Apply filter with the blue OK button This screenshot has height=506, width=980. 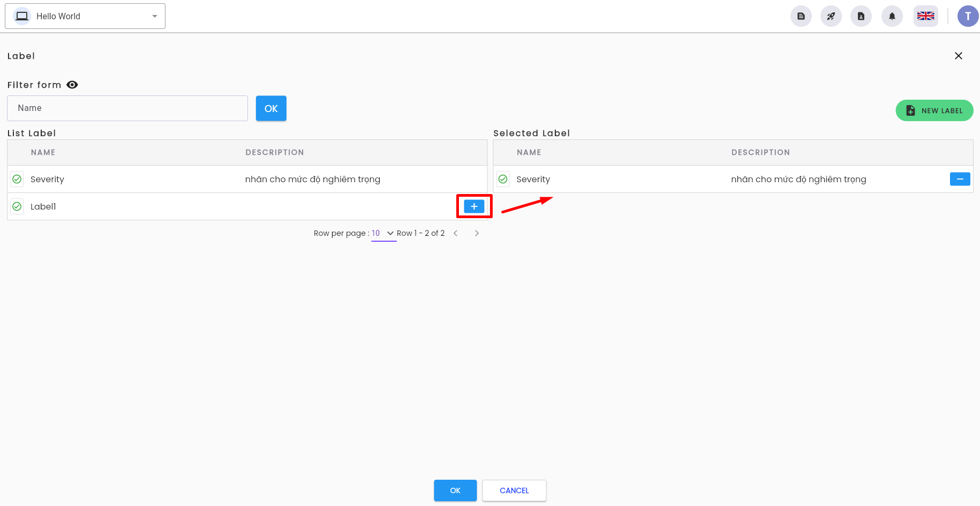pos(271,108)
